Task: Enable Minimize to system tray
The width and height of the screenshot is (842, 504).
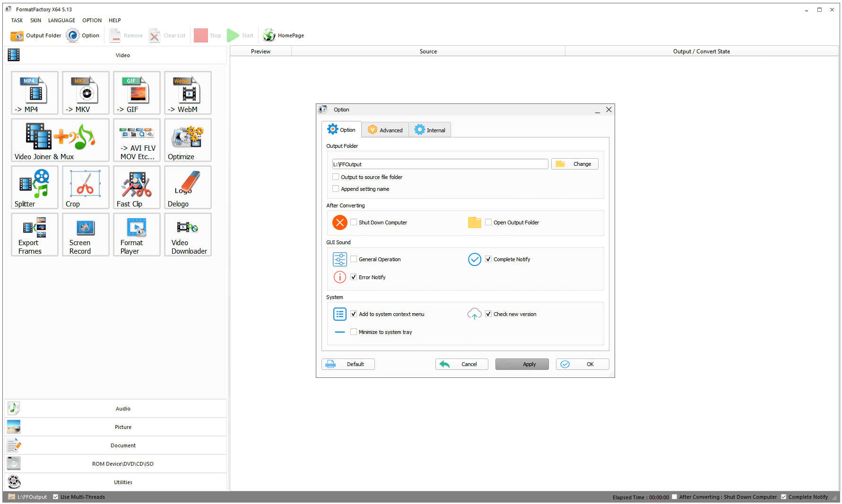Action: (354, 332)
